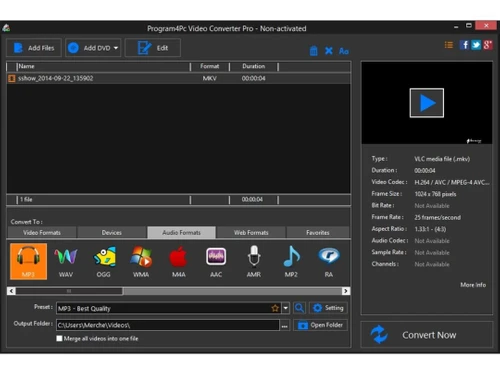This screenshot has height=375, width=500.
Task: Open the Preset dropdown arrow
Action: point(285,308)
